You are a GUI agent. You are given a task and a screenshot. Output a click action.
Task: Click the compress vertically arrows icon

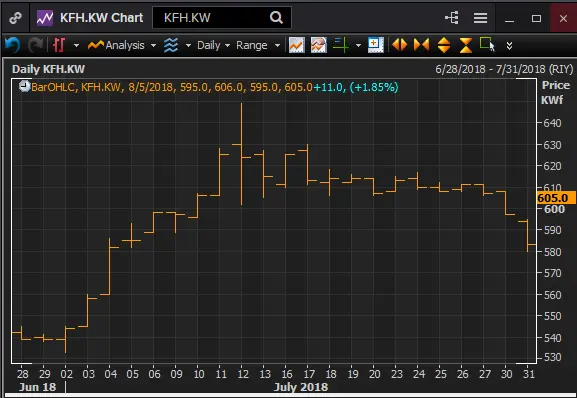point(466,45)
